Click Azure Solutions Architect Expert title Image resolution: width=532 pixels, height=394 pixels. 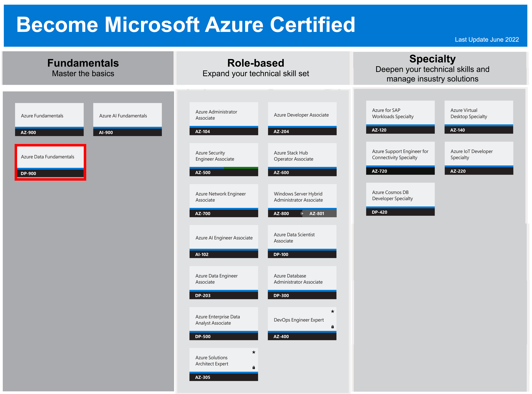pyautogui.click(x=212, y=361)
